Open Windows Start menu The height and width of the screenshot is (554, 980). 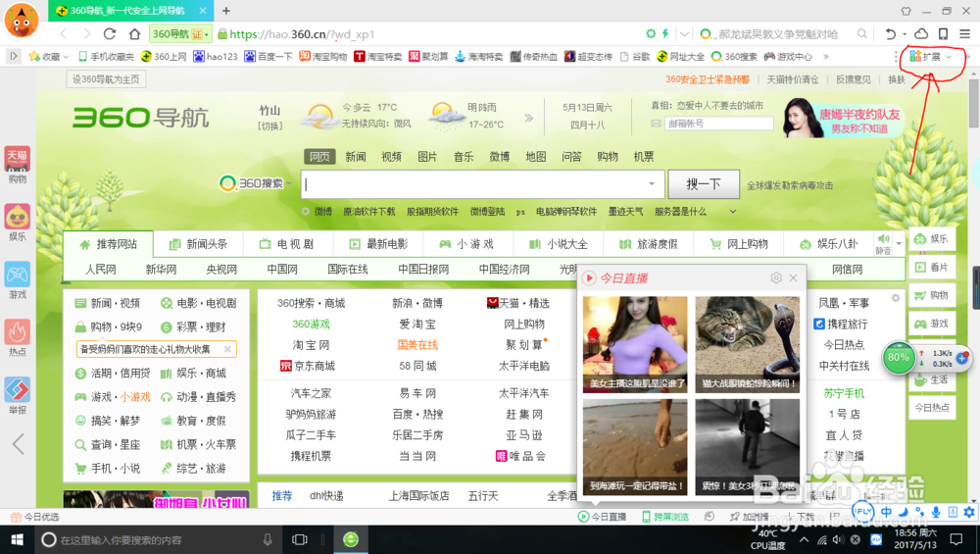pyautogui.click(x=18, y=539)
